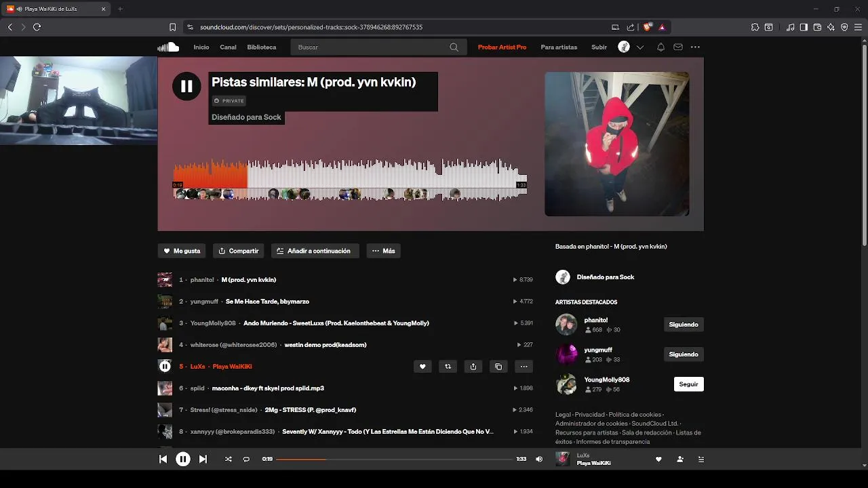Screen dimensions: 868x488
Task: Open the next-up queue icon
Action: pos(701,459)
